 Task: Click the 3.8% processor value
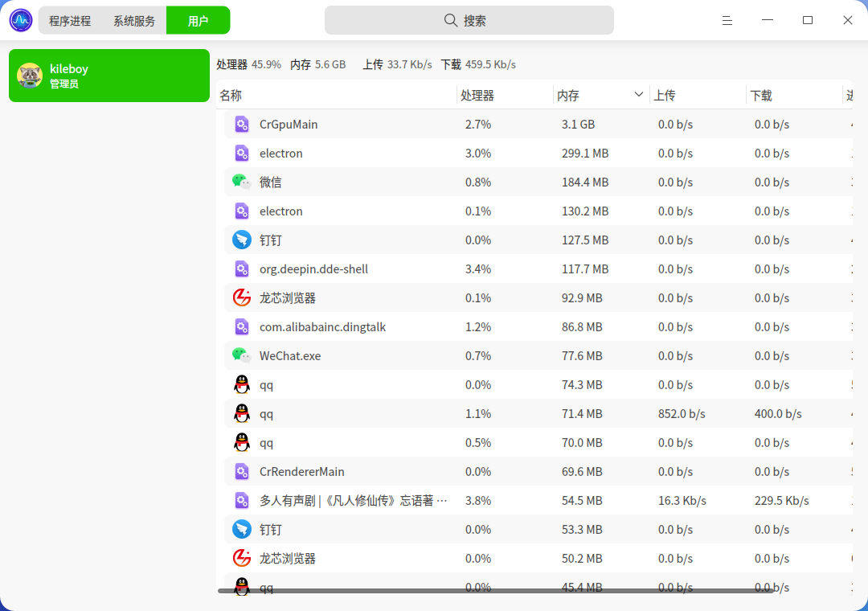click(x=477, y=501)
